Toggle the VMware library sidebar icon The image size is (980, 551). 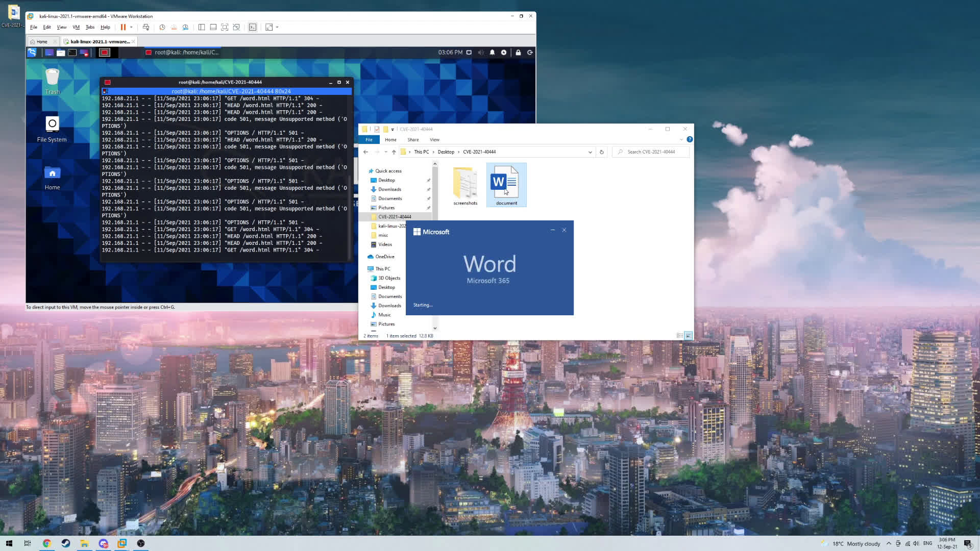202,27
